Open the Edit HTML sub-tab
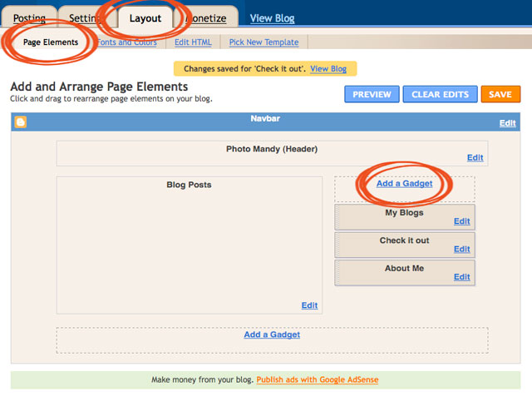The height and width of the screenshot is (401, 532). click(x=193, y=42)
